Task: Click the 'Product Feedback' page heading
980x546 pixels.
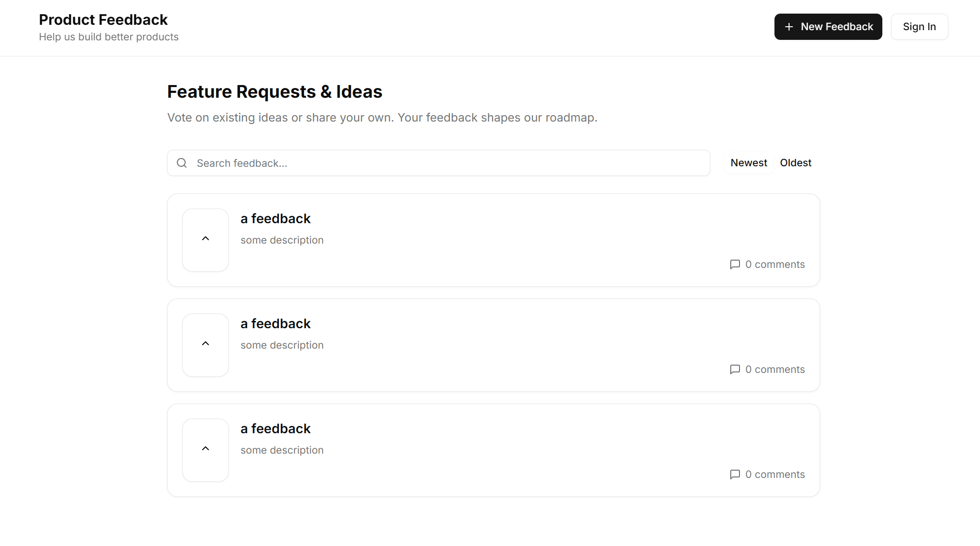Action: click(103, 20)
